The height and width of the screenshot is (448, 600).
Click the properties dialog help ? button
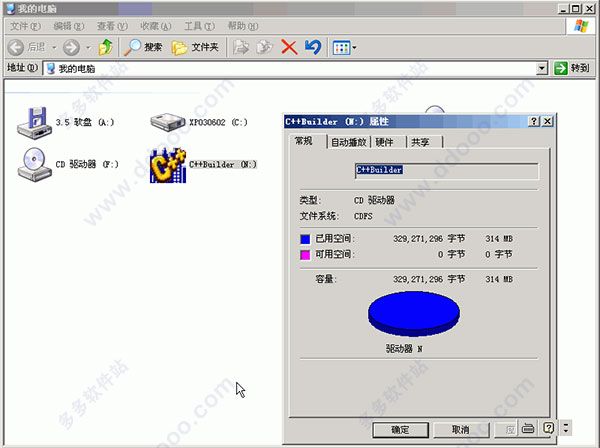[x=534, y=122]
